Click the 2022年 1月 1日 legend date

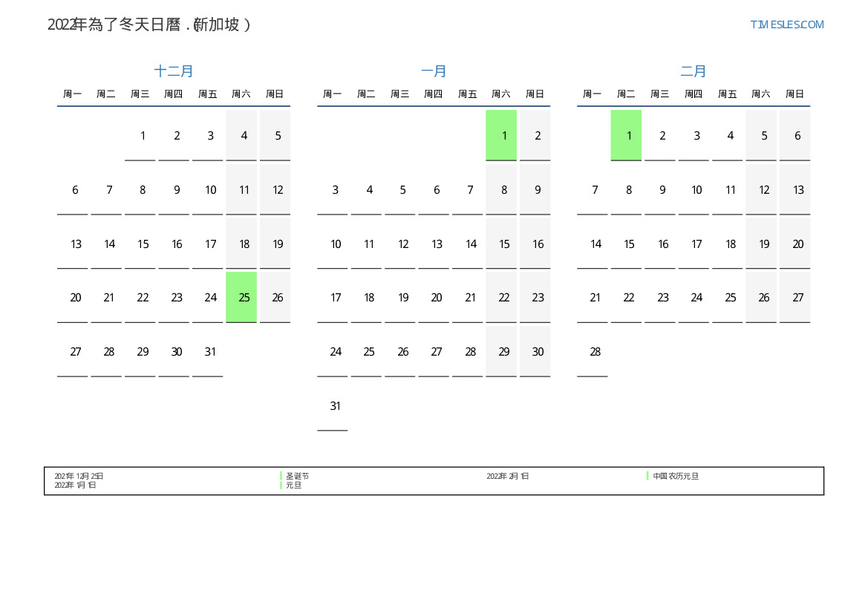(75, 485)
